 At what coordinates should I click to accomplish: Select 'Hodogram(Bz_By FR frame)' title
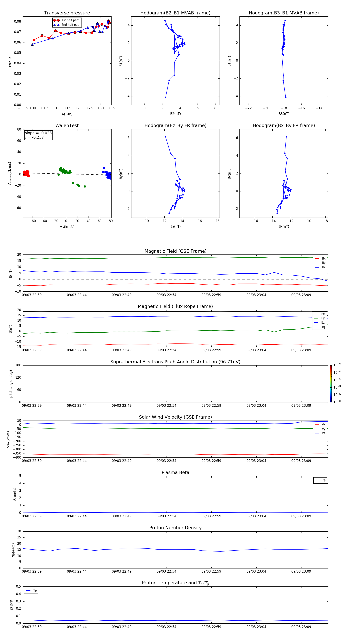click(x=175, y=125)
